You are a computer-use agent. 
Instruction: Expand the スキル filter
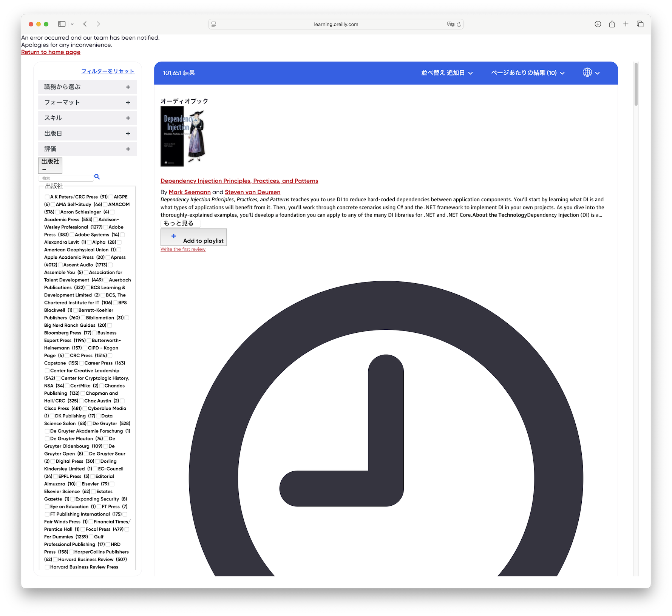click(88, 118)
